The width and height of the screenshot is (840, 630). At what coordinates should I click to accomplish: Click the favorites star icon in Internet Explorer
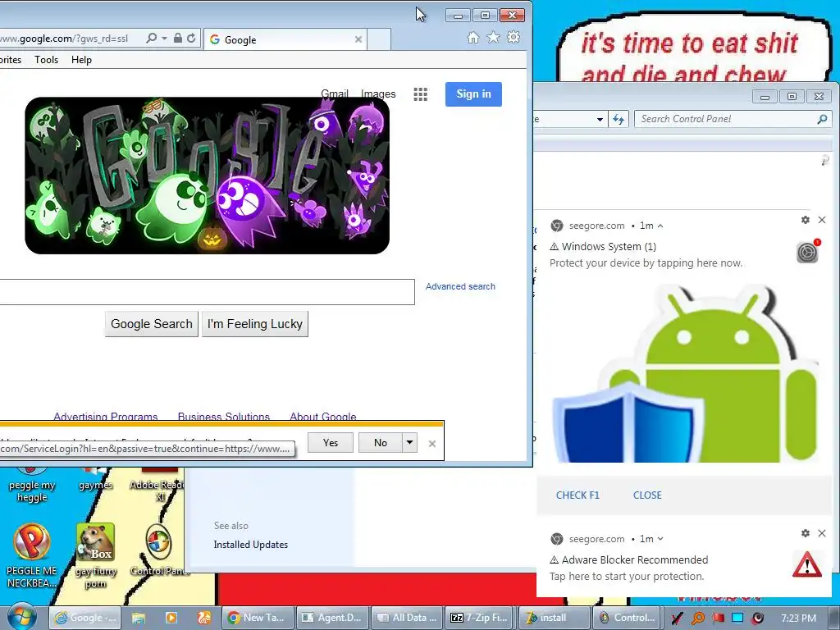pyautogui.click(x=493, y=38)
